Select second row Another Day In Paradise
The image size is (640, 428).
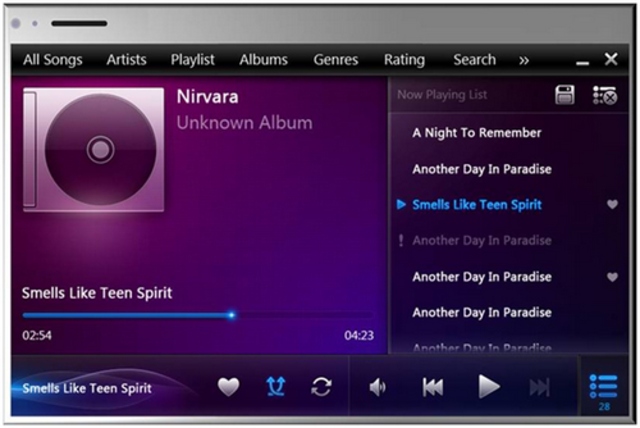coord(482,169)
